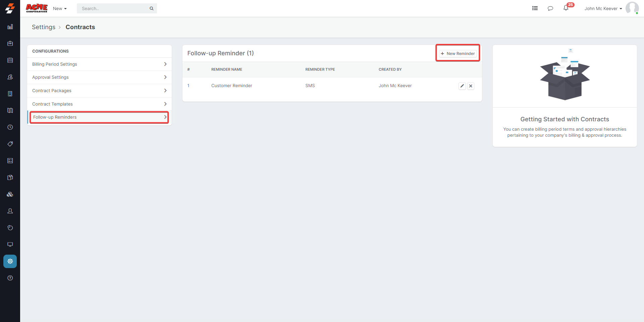Delete Customer Reminder with the X icon

click(471, 86)
